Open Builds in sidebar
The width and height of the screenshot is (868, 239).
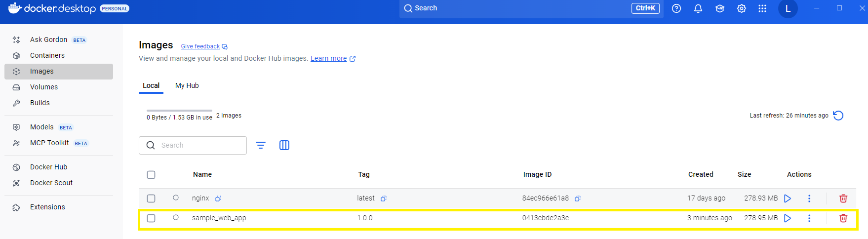(59, 103)
